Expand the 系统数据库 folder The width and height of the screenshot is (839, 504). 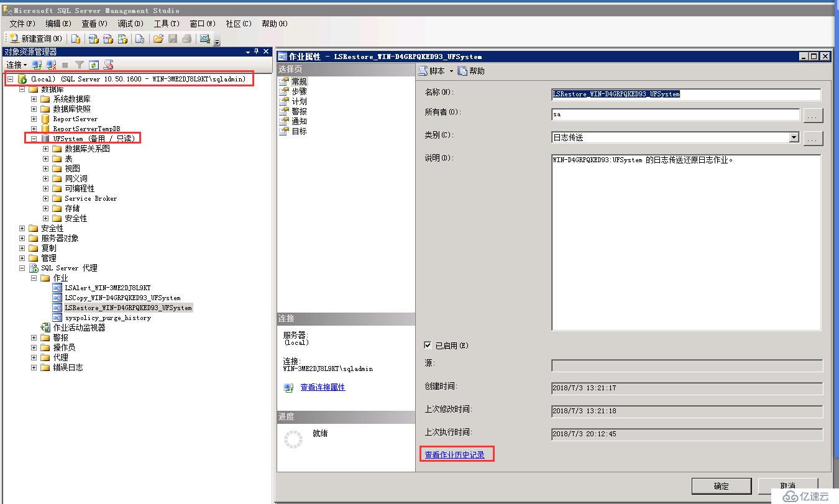pyautogui.click(x=34, y=99)
